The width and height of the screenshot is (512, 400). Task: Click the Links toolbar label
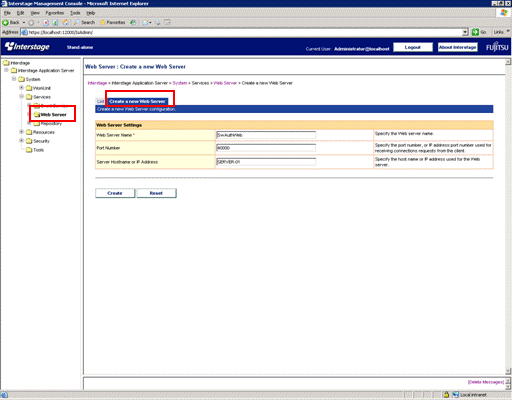498,32
